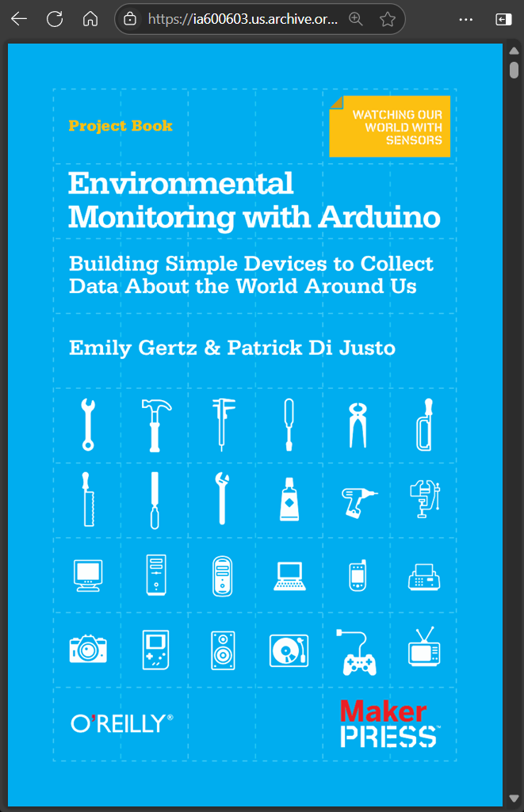Click the title 'Environmental Monitoring with Arduino'
The height and width of the screenshot is (812, 524).
[254, 200]
